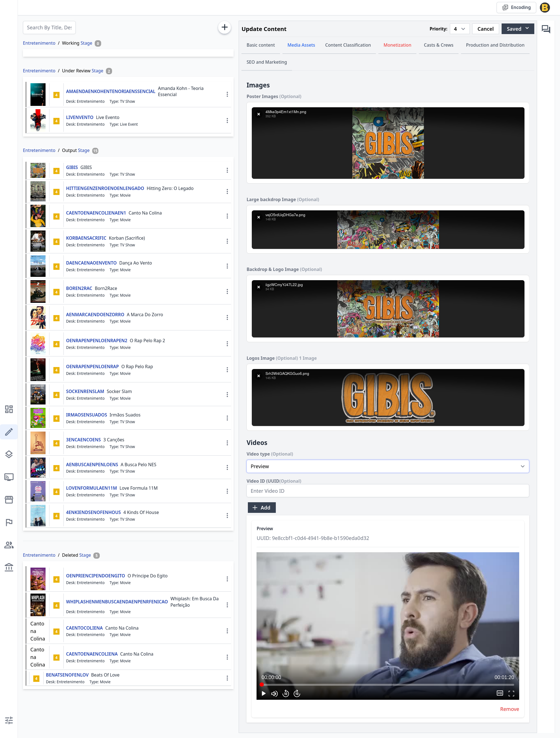Click the Cancel button
Viewport: 560px width, 738px height.
[x=485, y=29]
